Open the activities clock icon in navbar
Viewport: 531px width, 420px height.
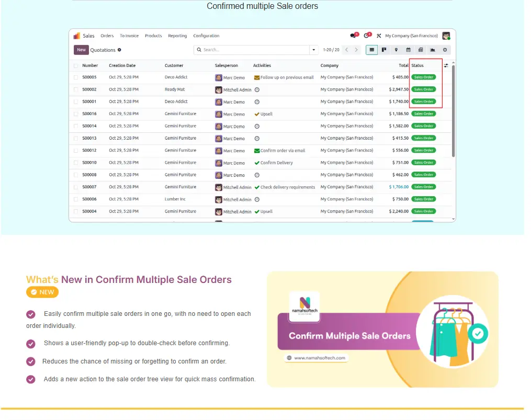click(366, 36)
